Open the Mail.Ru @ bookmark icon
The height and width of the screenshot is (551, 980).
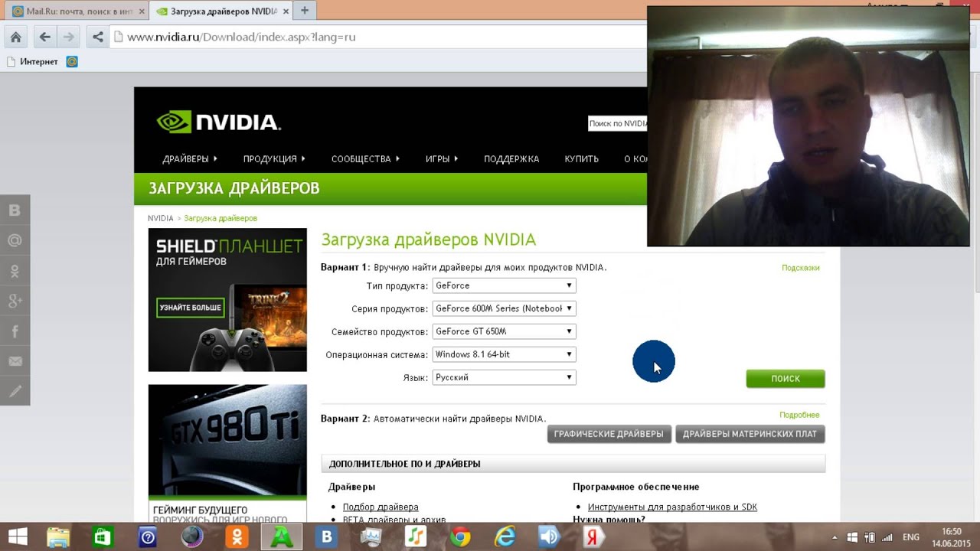[72, 61]
